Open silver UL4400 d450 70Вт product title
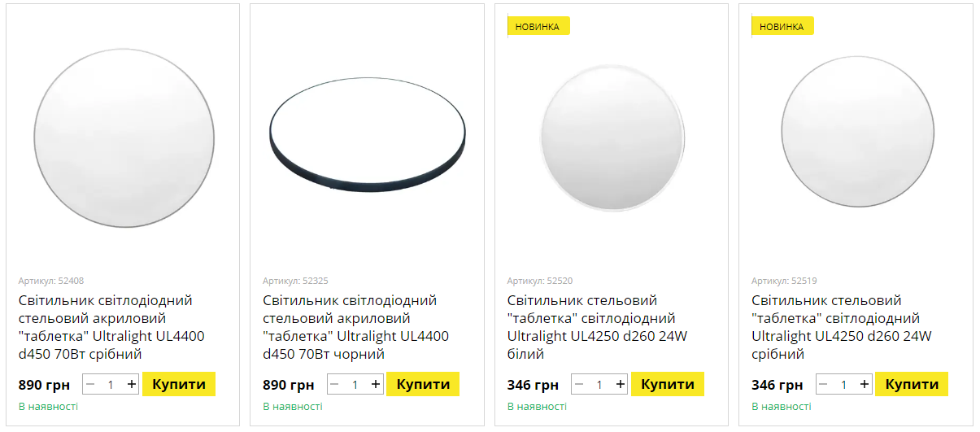980x432 pixels. tap(111, 327)
